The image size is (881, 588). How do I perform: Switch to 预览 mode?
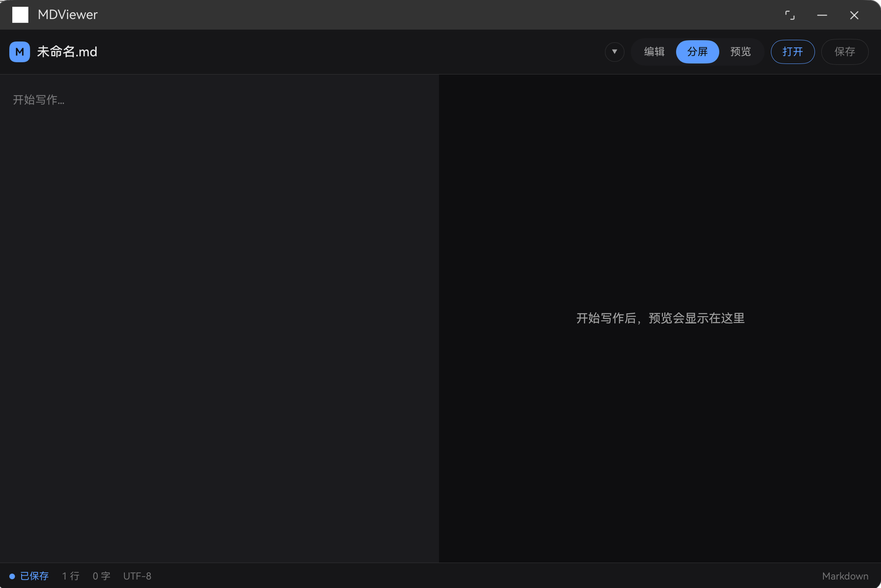[x=741, y=52]
